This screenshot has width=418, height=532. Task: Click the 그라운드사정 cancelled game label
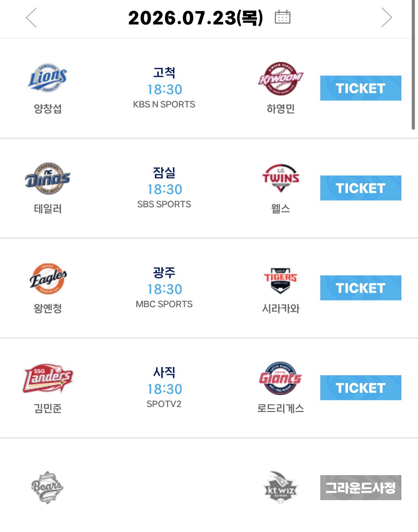(361, 488)
